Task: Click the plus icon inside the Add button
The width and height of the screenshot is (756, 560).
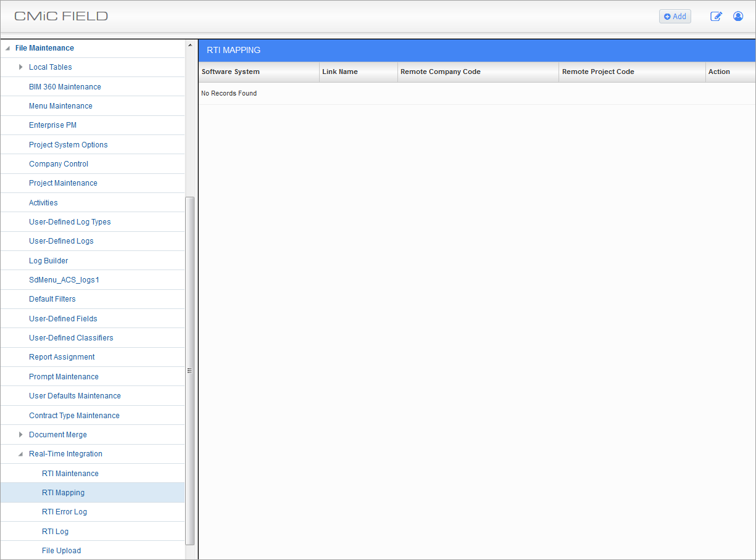Action: coord(667,16)
